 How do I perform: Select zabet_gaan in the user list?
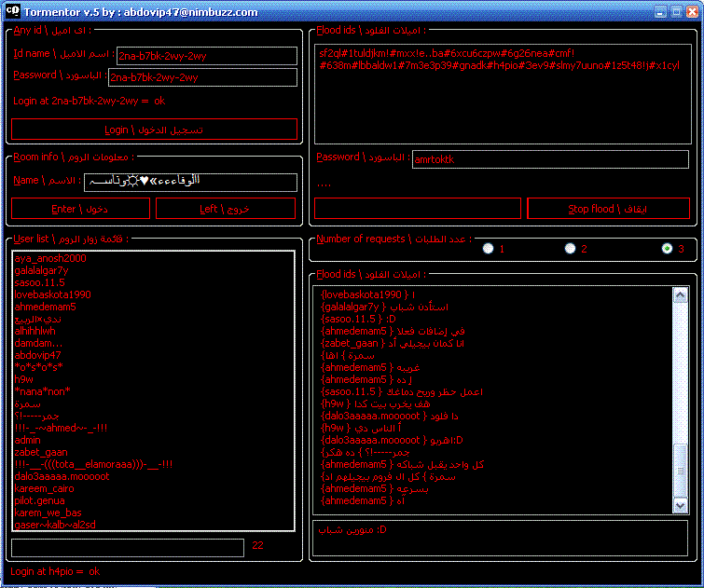pos(41,452)
